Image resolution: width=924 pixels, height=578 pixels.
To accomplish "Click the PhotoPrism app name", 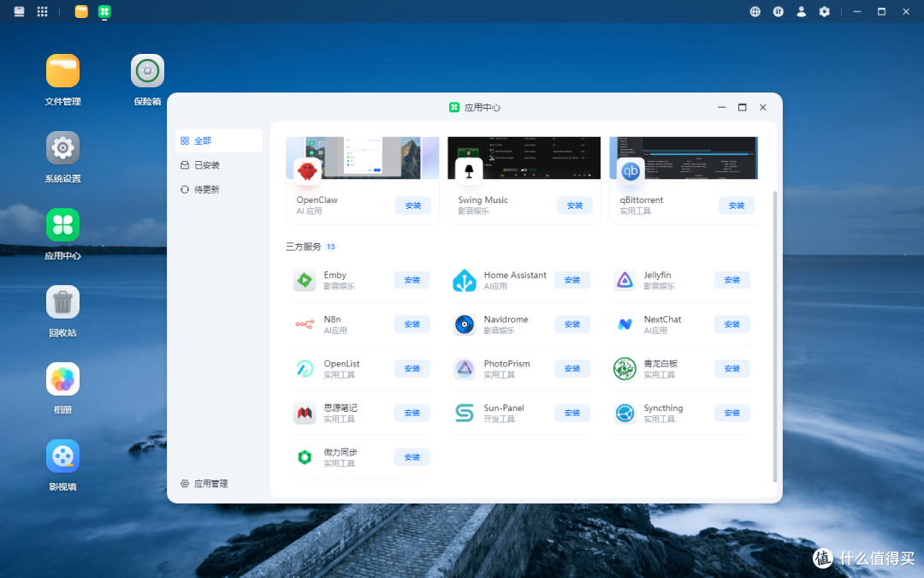I will tap(506, 363).
